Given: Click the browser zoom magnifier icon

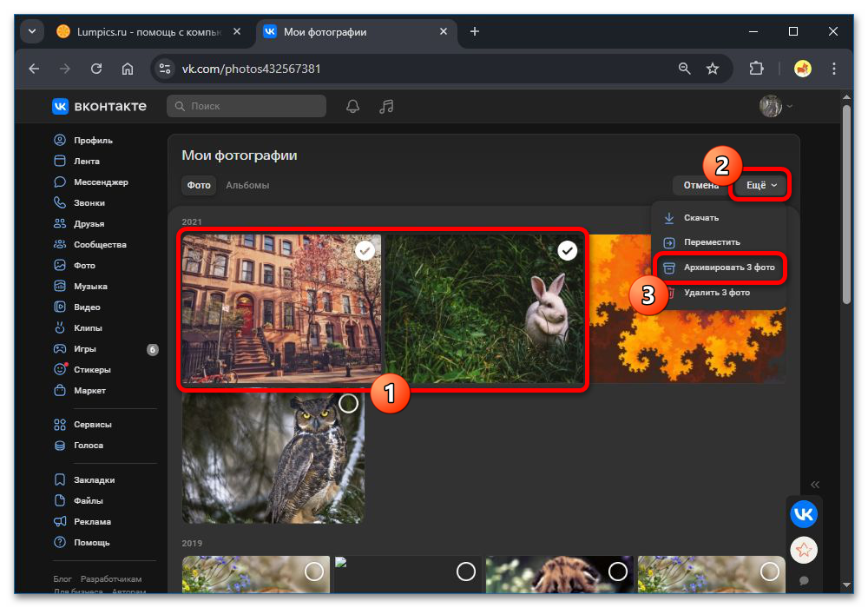Looking at the screenshot, I should (685, 69).
